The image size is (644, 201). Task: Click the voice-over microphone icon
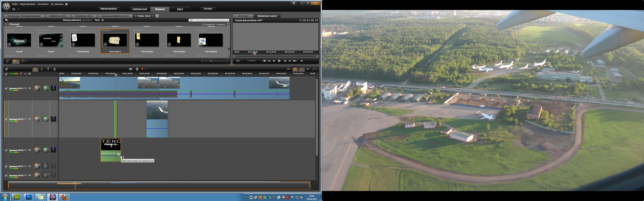(55, 69)
